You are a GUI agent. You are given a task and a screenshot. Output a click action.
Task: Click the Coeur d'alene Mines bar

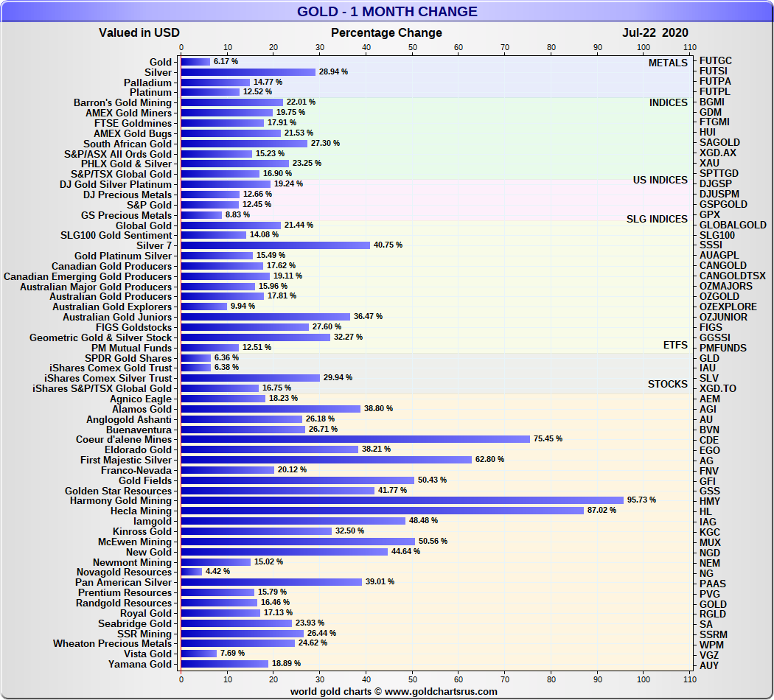click(356, 439)
